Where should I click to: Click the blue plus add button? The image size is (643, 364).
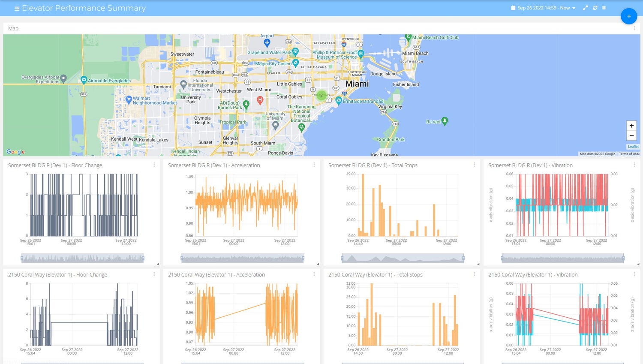(629, 16)
